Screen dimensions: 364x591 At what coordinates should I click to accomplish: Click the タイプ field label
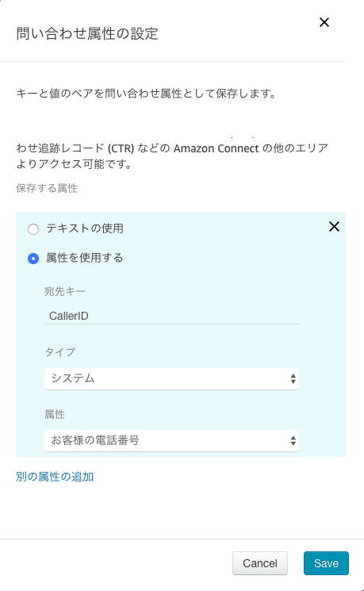click(x=60, y=352)
